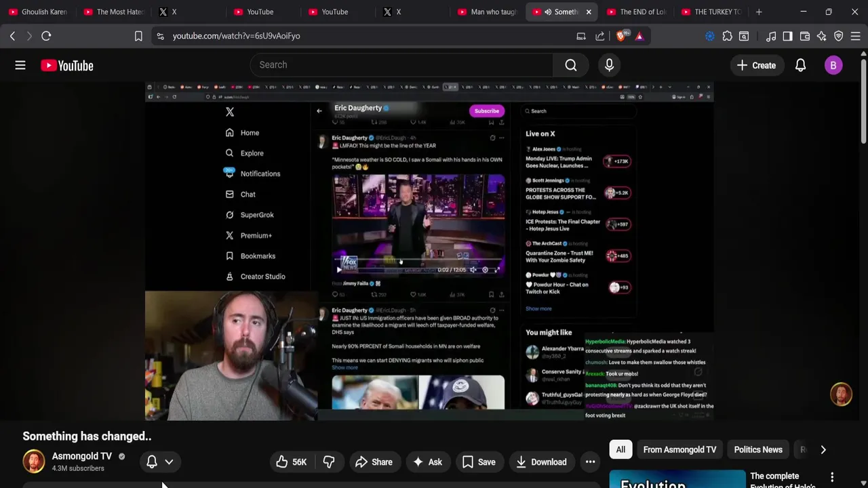Click the address bar URL
The image size is (868, 488).
coord(236,36)
